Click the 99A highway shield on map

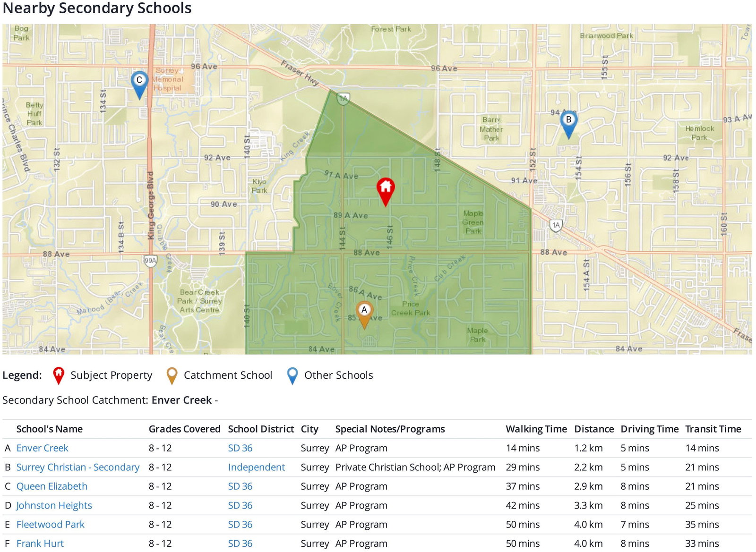(150, 261)
